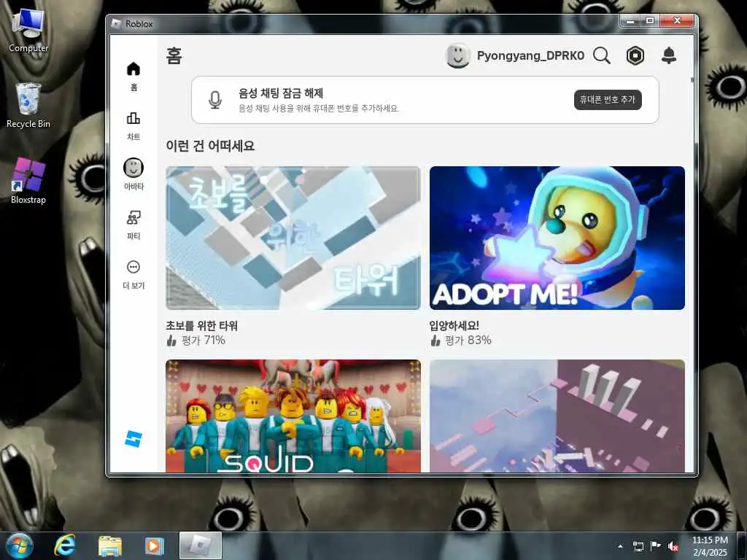This screenshot has width=747, height=560.
Task: Click the blue Roblox Studio icon in sidebar
Action: tap(133, 439)
